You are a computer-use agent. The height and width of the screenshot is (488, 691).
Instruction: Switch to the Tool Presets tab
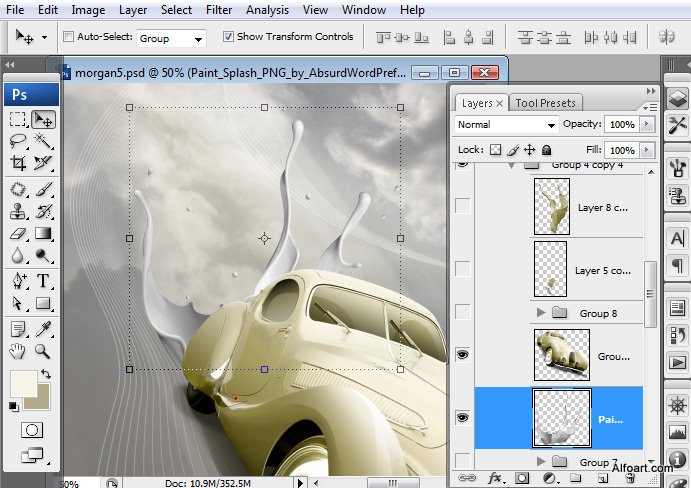545,103
